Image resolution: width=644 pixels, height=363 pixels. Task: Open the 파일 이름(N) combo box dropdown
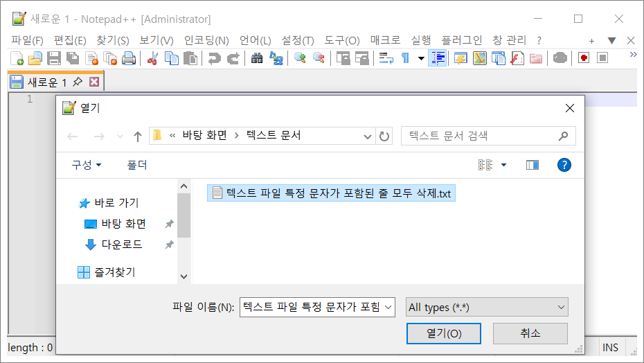tap(388, 308)
